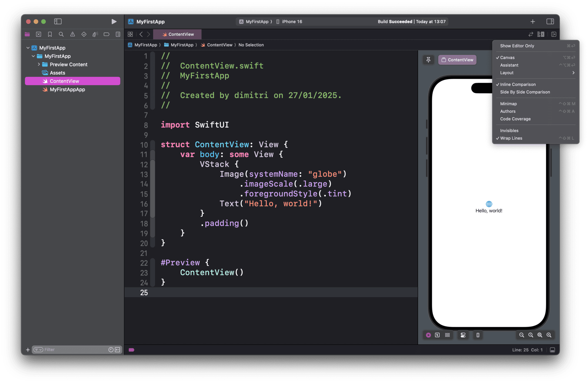Click the navigator Filter field
The height and width of the screenshot is (383, 588).
coord(76,350)
